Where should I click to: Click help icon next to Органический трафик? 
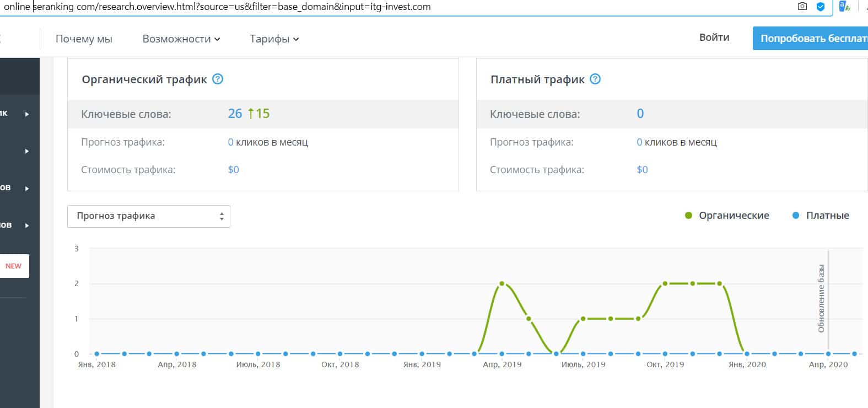[218, 79]
